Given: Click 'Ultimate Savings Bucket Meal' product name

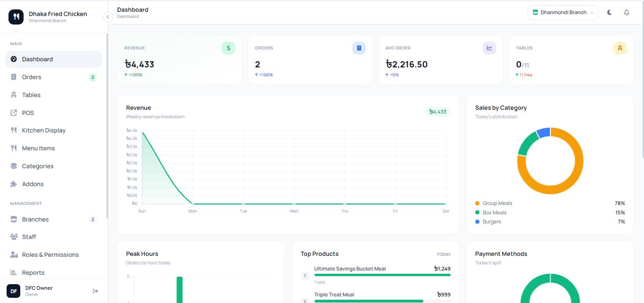Looking at the screenshot, I should pyautogui.click(x=350, y=269).
